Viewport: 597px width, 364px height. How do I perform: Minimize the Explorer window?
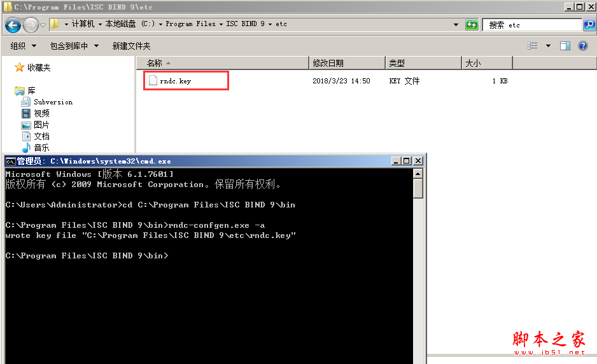pyautogui.click(x=569, y=7)
